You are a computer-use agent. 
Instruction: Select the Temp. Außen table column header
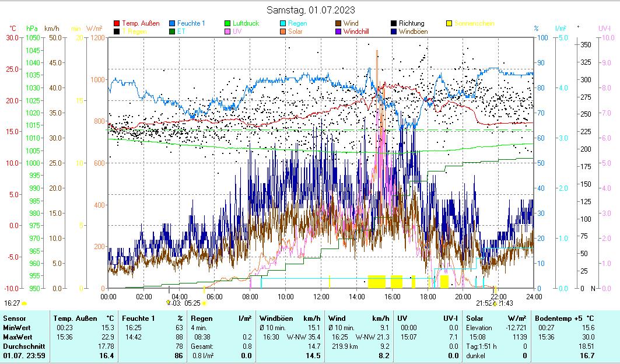(x=71, y=318)
